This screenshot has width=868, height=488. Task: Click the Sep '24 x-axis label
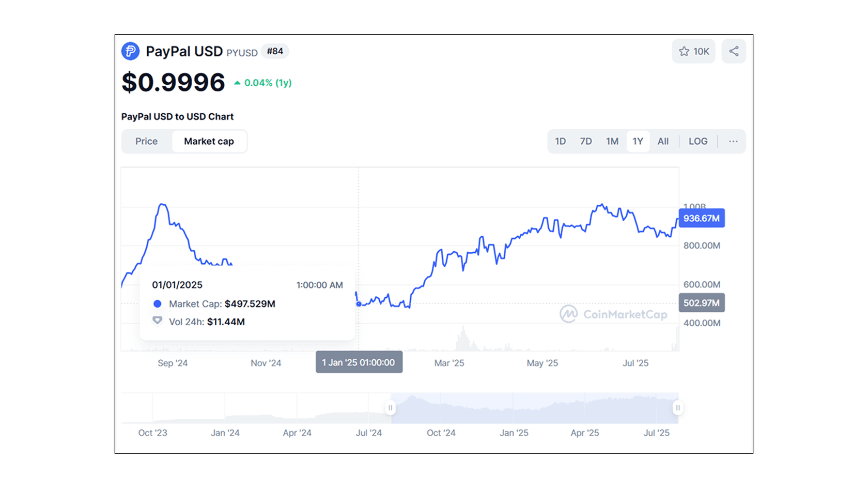click(173, 363)
